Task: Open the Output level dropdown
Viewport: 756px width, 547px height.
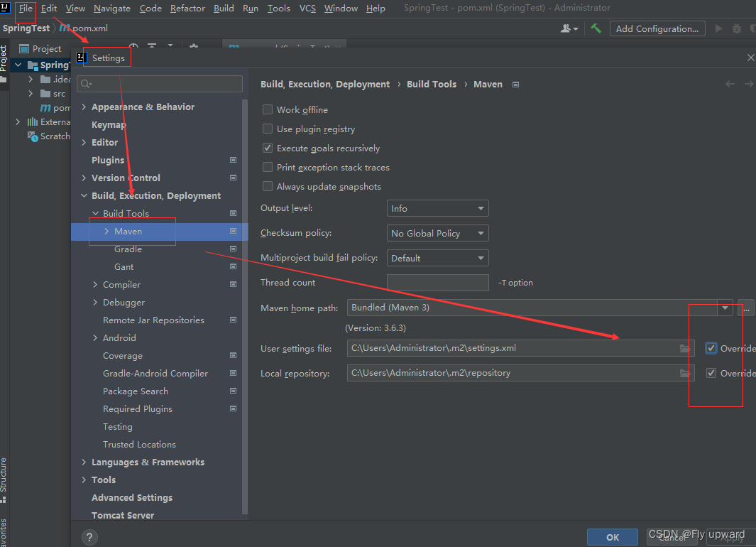Action: 437,208
